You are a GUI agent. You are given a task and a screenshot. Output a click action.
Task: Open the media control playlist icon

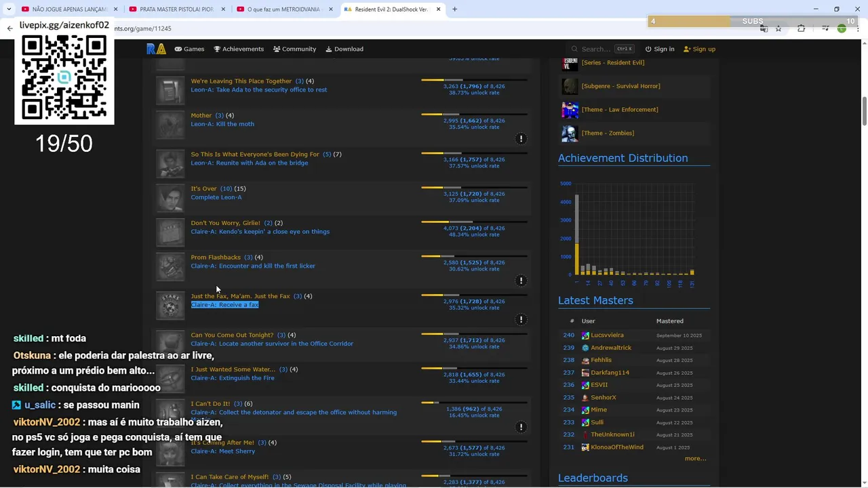[x=825, y=28]
